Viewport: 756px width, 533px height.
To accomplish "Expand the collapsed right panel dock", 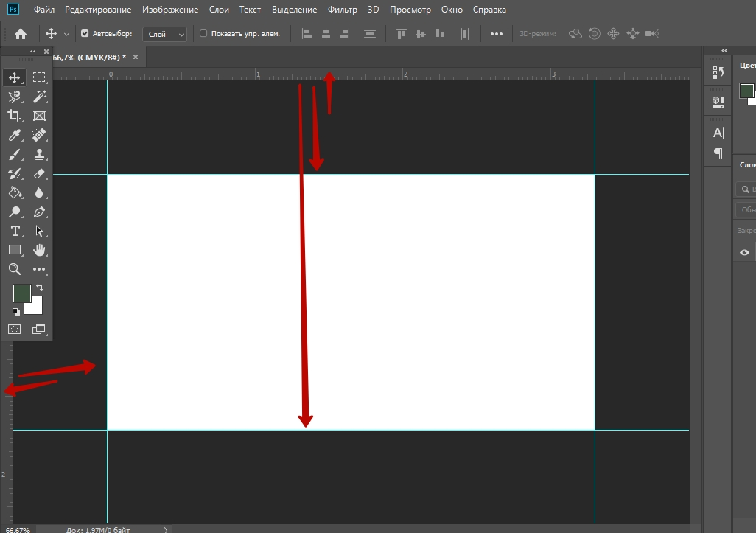I will [x=724, y=51].
